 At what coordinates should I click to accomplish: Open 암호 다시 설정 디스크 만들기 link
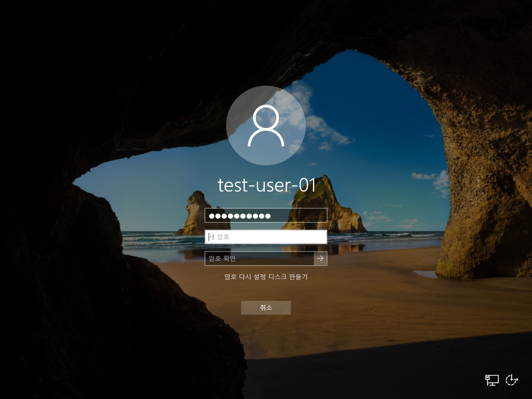(266, 277)
